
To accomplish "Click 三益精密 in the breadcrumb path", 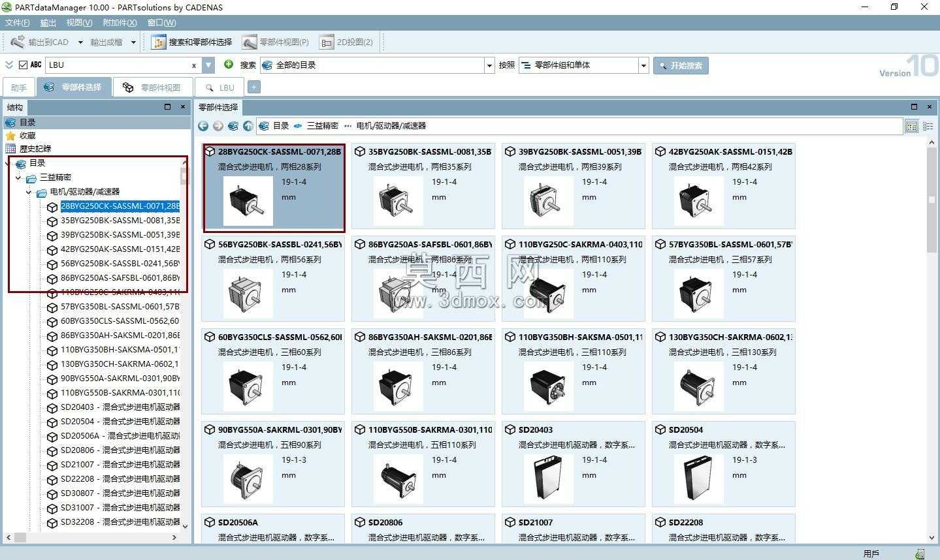I will (323, 126).
